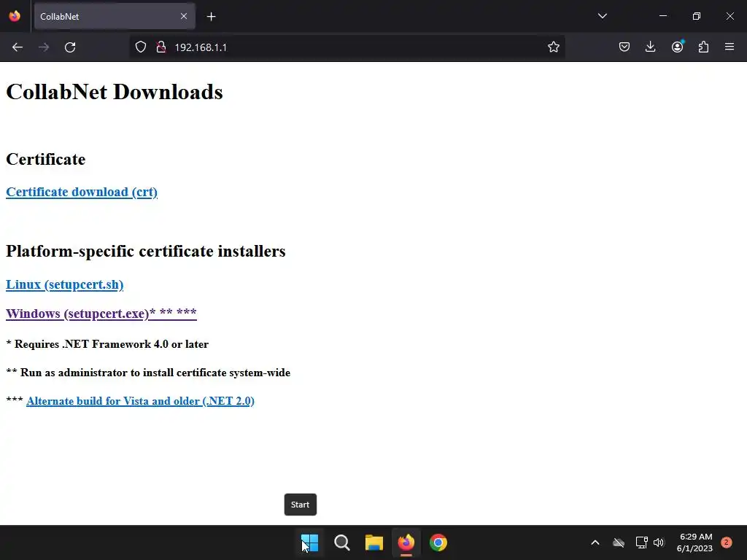
Task: Open a new tab with plus button
Action: coord(211,17)
